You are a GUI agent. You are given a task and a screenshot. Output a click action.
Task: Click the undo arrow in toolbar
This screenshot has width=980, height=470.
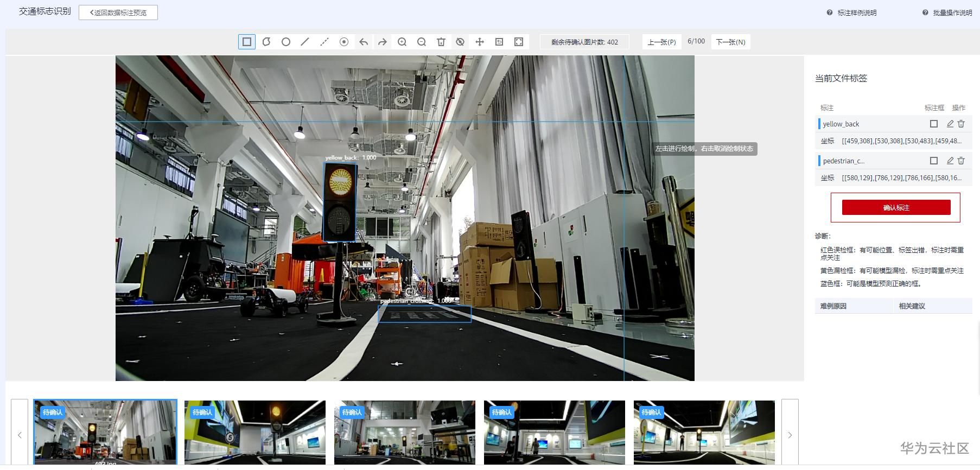pyautogui.click(x=364, y=42)
